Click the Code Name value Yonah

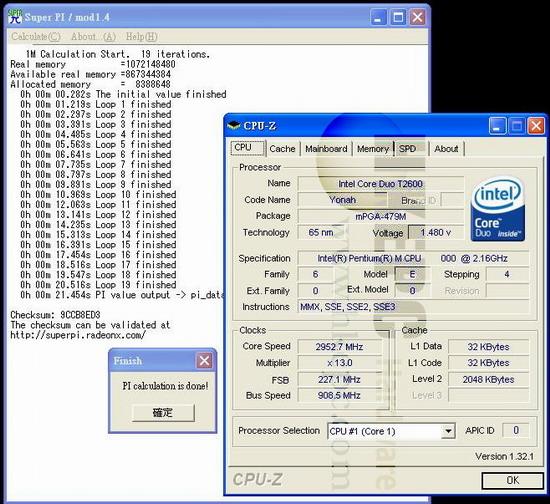click(x=342, y=200)
